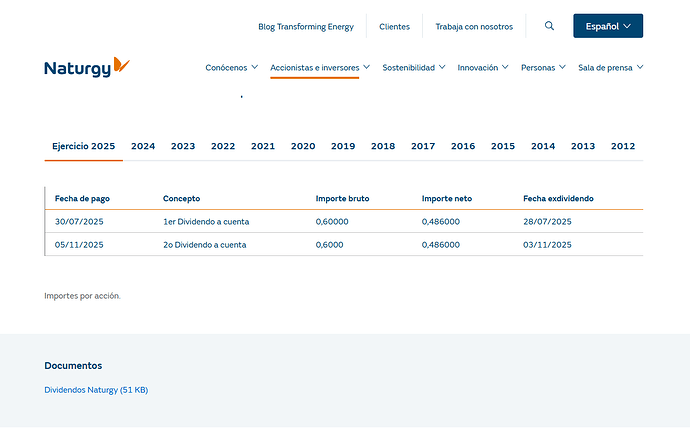Select the Ejercicio 2025 tab

(x=84, y=146)
